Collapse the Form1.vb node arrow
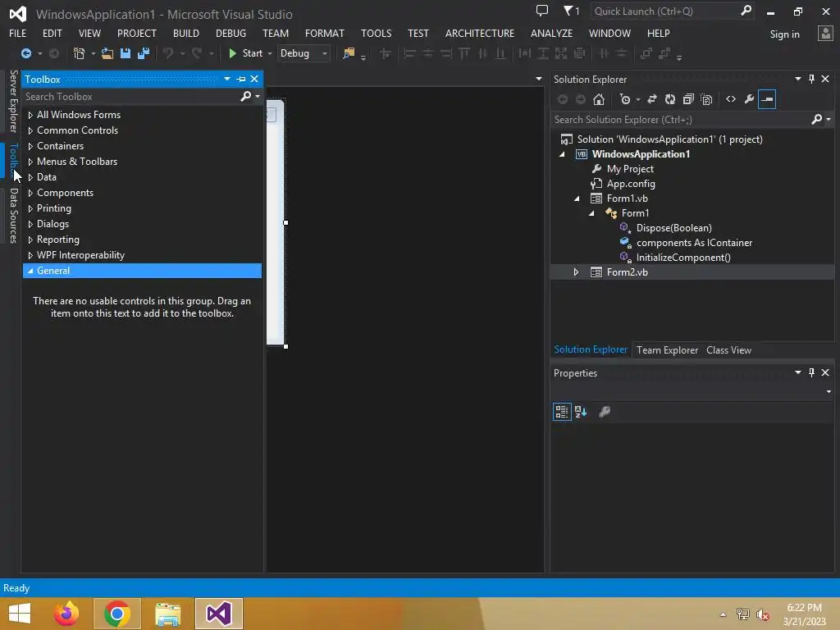 577,199
